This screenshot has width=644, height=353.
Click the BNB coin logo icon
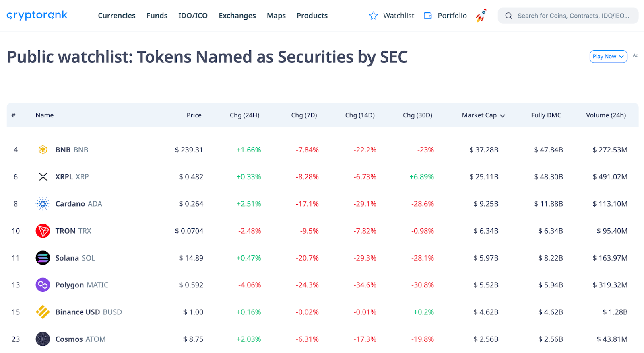point(43,150)
